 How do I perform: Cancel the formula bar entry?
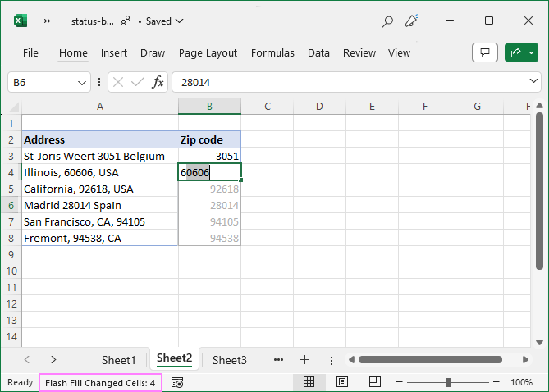[x=118, y=82]
